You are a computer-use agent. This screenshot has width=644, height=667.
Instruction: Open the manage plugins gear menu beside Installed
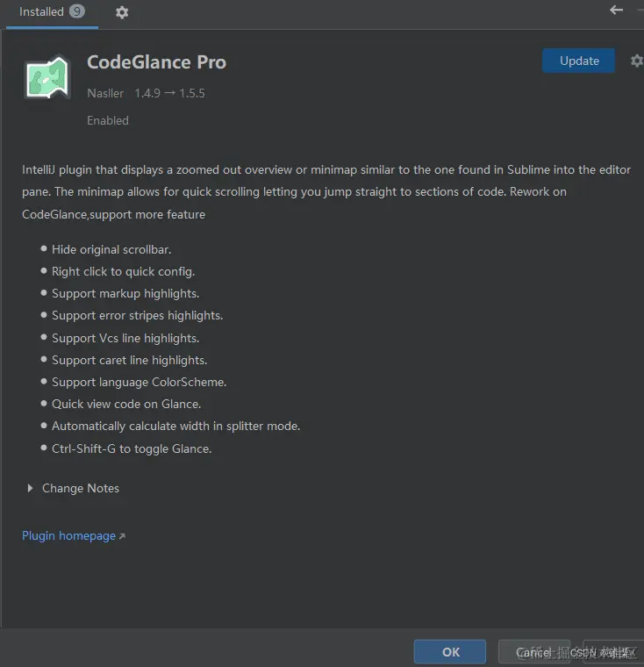click(122, 12)
